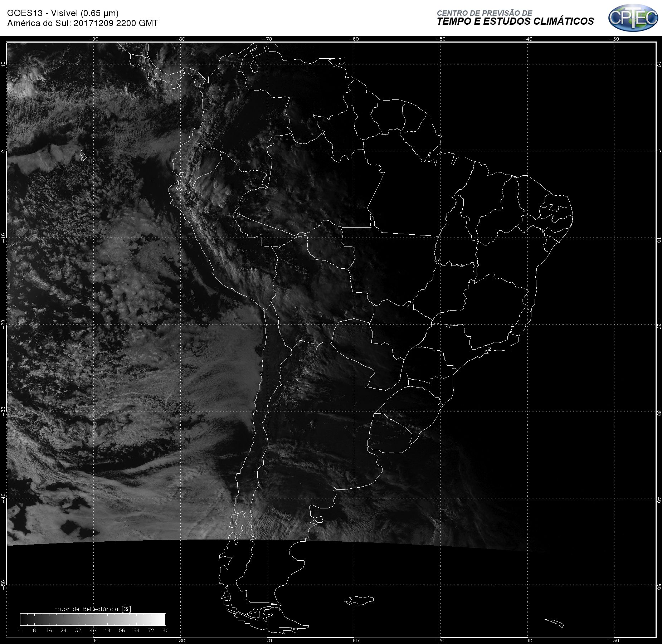Click the '-50' longitude label at top
This screenshot has height=644, width=662.
(x=440, y=39)
